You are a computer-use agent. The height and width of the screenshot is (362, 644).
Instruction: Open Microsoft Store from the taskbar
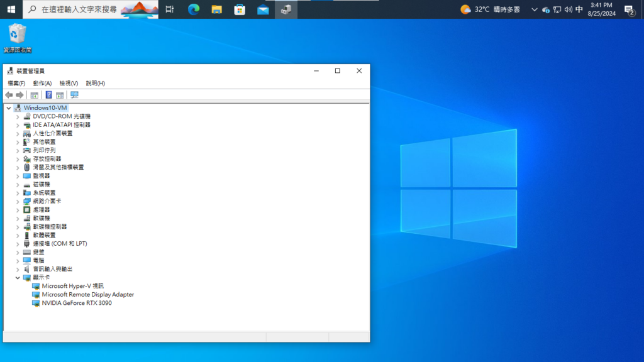[x=240, y=9]
